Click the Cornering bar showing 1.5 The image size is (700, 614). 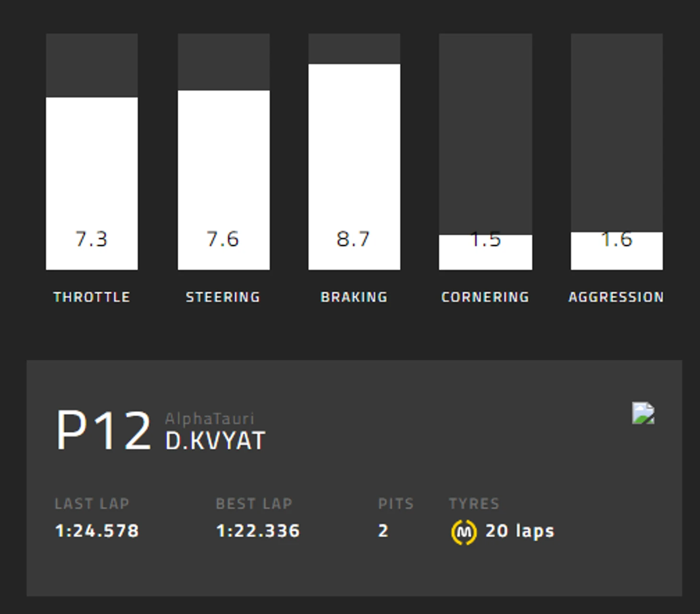[485, 252]
